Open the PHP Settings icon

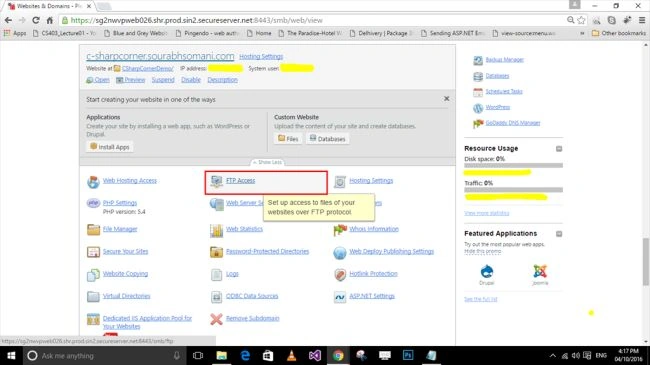[93, 203]
